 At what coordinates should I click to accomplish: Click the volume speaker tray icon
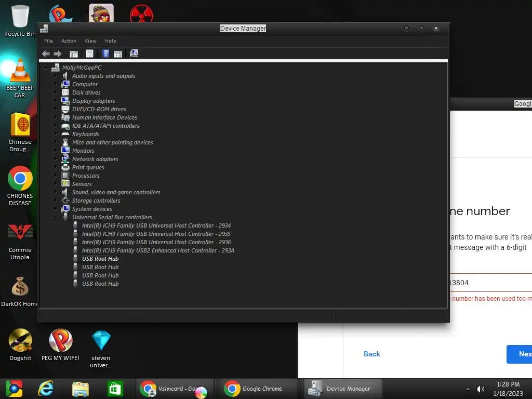(481, 389)
